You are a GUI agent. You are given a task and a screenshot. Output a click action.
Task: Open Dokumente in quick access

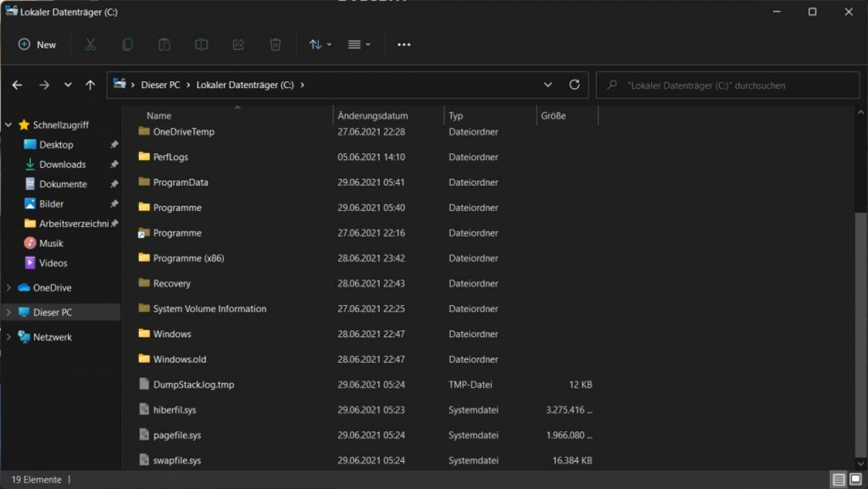tap(63, 184)
